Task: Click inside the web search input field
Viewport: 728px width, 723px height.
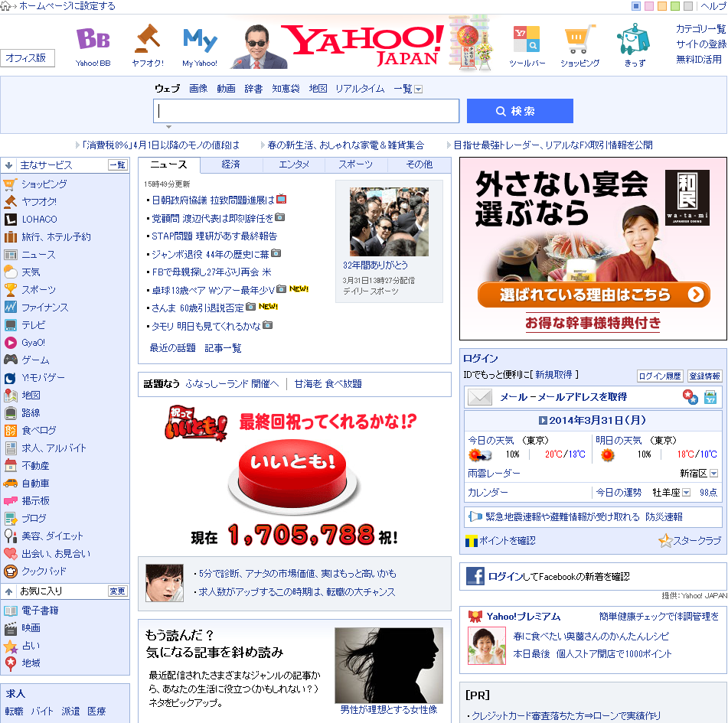Action: tap(306, 111)
